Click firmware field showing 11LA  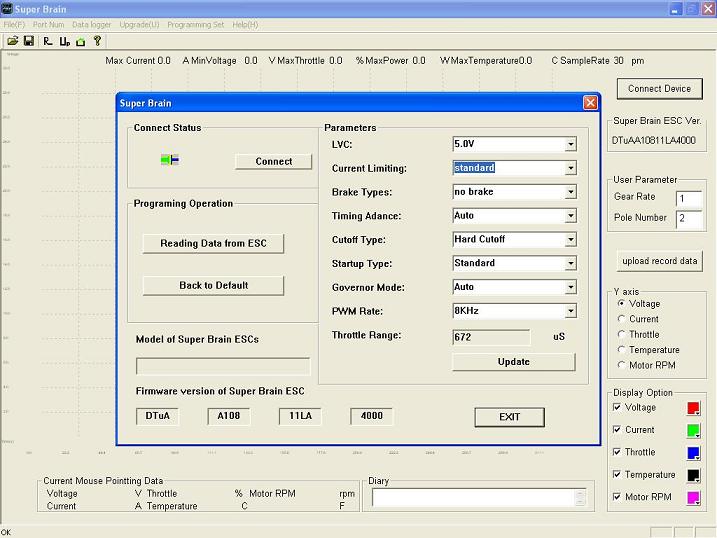(300, 416)
